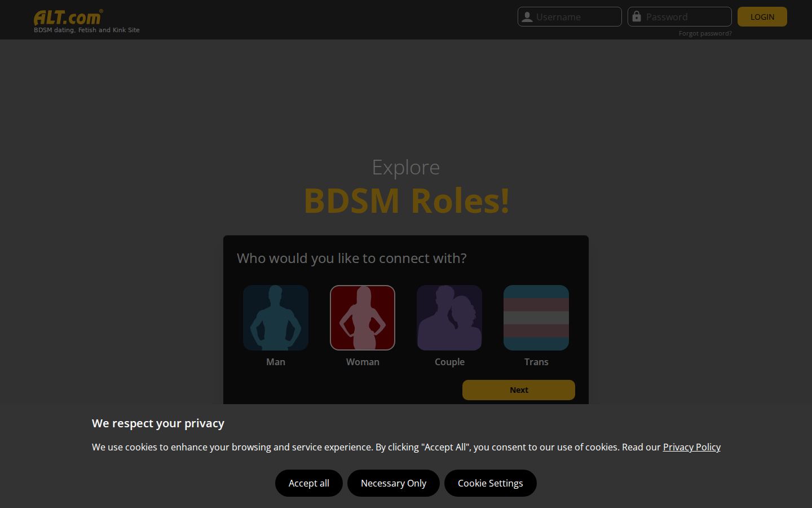Click the "Man" label text

(276, 362)
